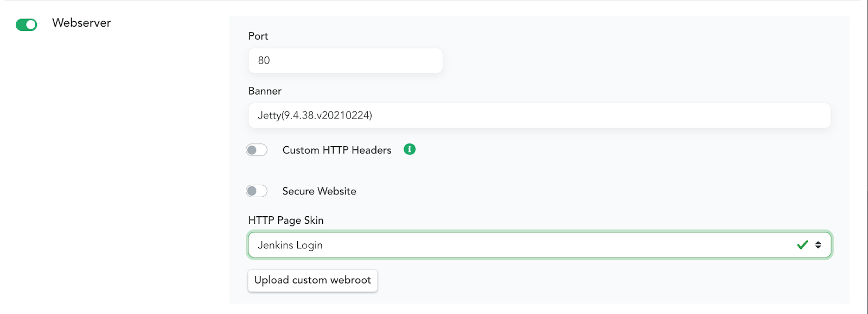
Task: Click the HTTP Page Skin label
Action: click(286, 220)
